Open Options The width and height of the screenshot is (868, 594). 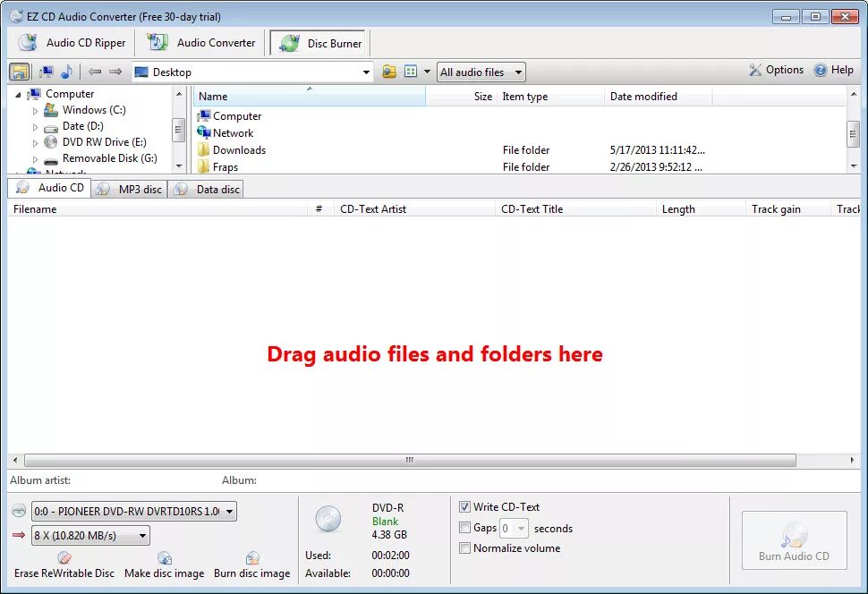(x=776, y=70)
